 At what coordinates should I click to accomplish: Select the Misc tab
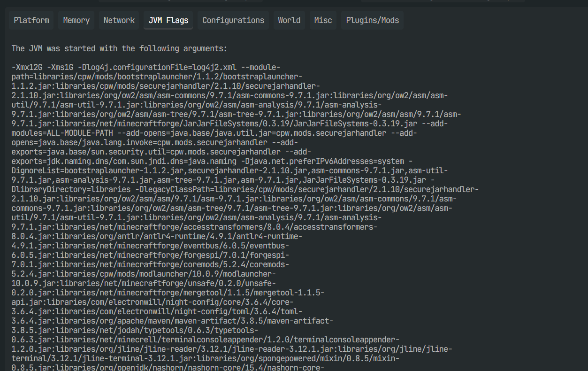[323, 20]
